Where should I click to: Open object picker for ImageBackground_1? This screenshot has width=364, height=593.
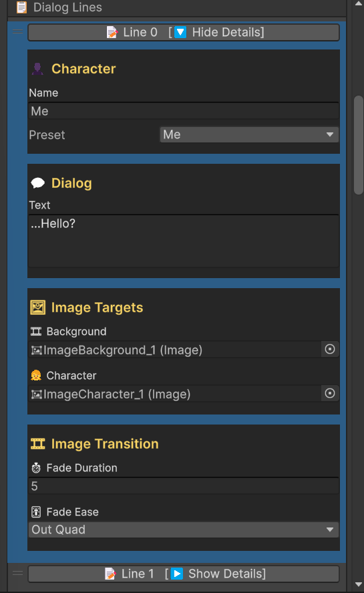pyautogui.click(x=329, y=350)
